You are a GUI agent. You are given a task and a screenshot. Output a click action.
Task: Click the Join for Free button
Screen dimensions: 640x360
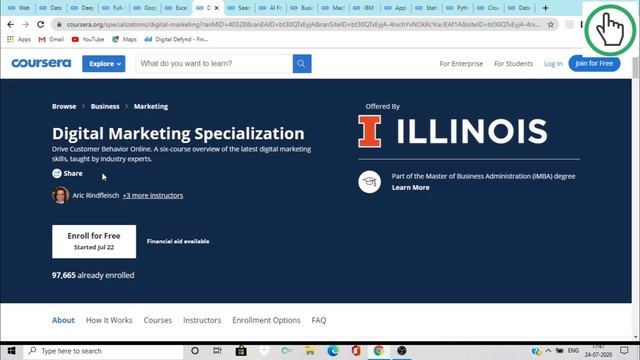pos(594,63)
